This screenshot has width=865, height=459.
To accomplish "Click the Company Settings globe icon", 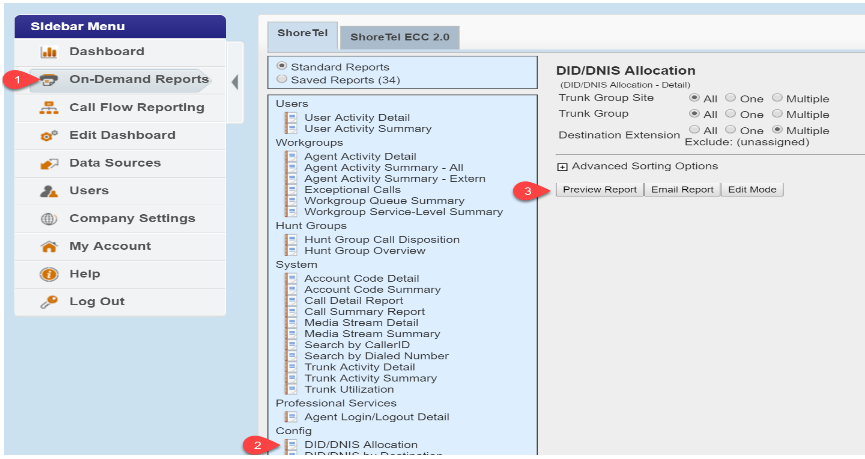I will coord(48,219).
